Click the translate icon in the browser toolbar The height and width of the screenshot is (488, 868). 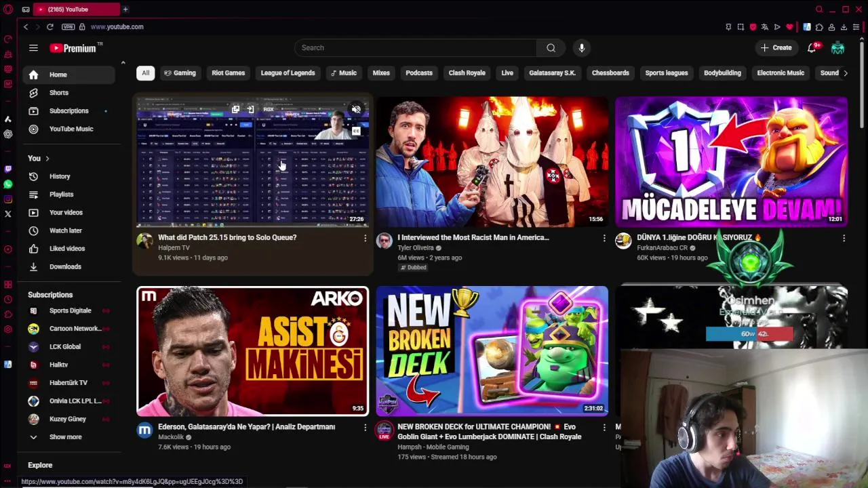(765, 27)
